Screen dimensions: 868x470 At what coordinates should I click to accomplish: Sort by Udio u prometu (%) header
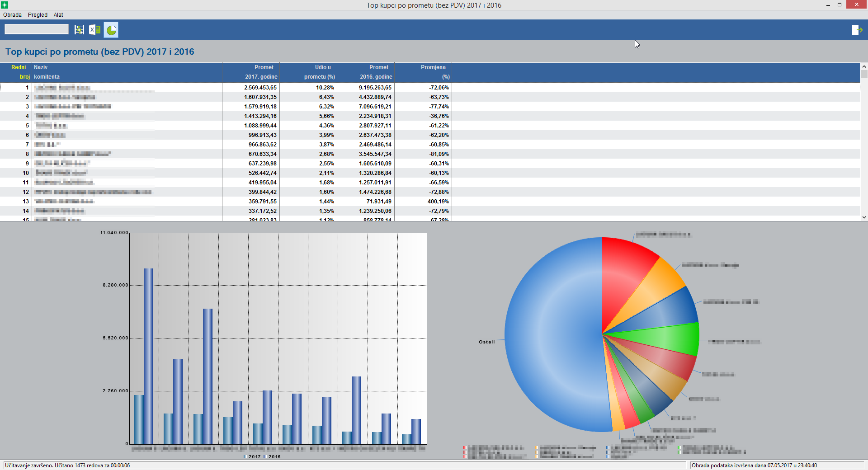tap(308, 72)
